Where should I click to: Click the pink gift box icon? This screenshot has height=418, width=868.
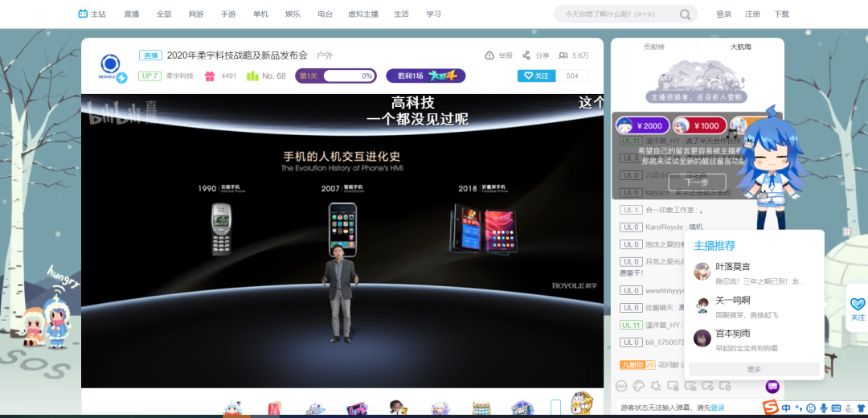click(210, 76)
